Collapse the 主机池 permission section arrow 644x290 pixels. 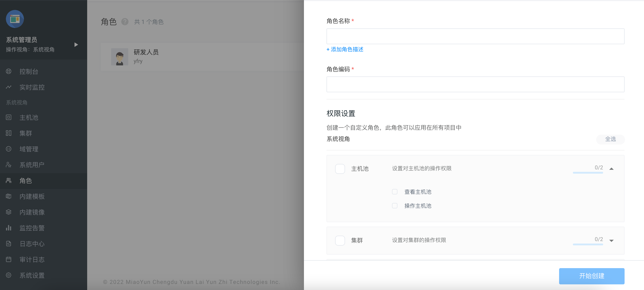[611, 169]
